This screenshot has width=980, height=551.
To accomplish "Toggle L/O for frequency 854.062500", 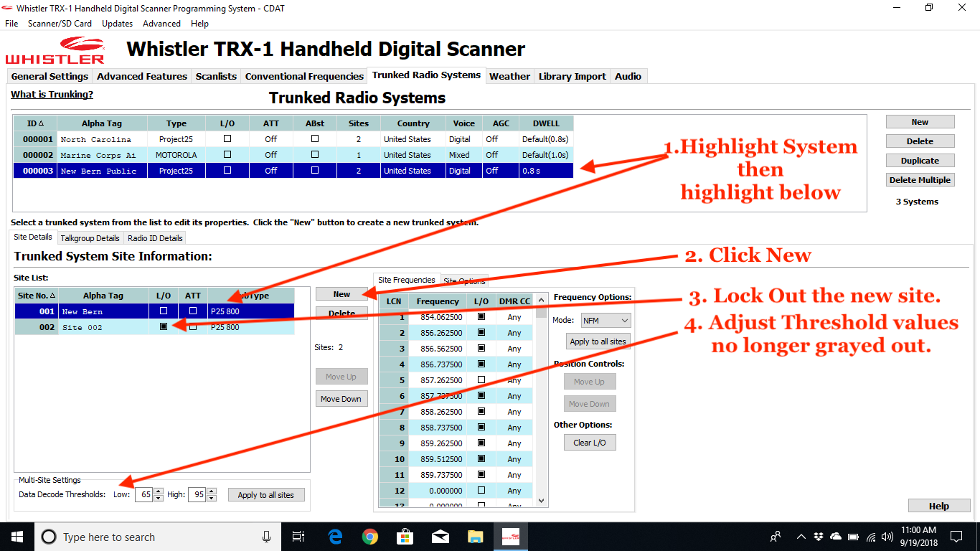I will 481,317.
